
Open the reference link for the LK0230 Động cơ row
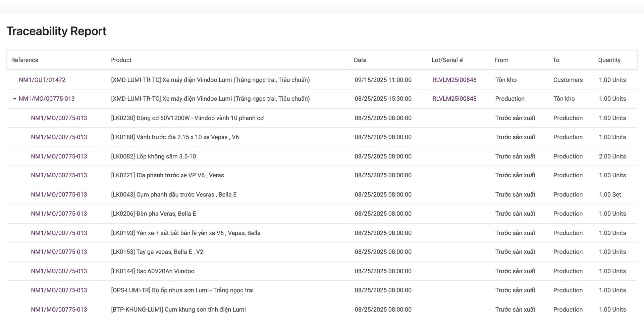(59, 118)
